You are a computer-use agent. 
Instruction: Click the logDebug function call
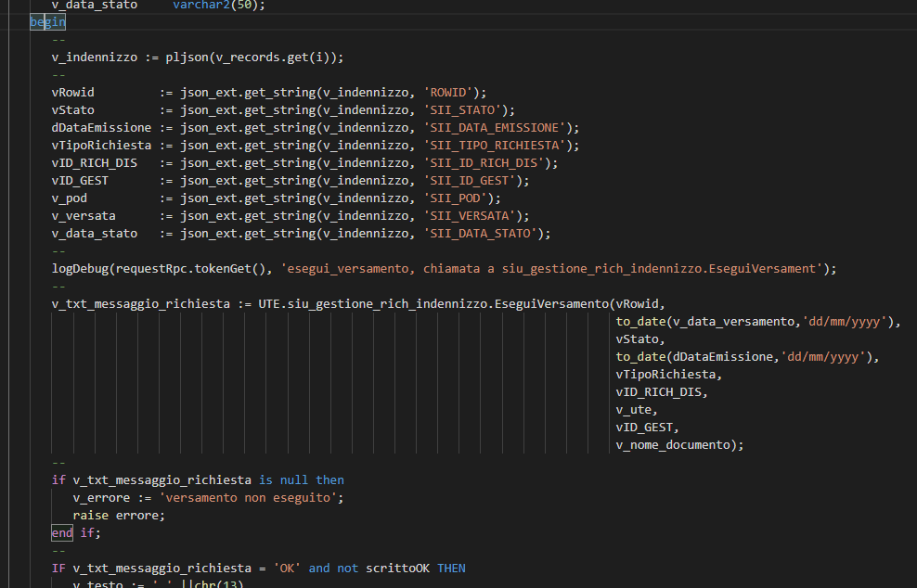click(x=78, y=268)
